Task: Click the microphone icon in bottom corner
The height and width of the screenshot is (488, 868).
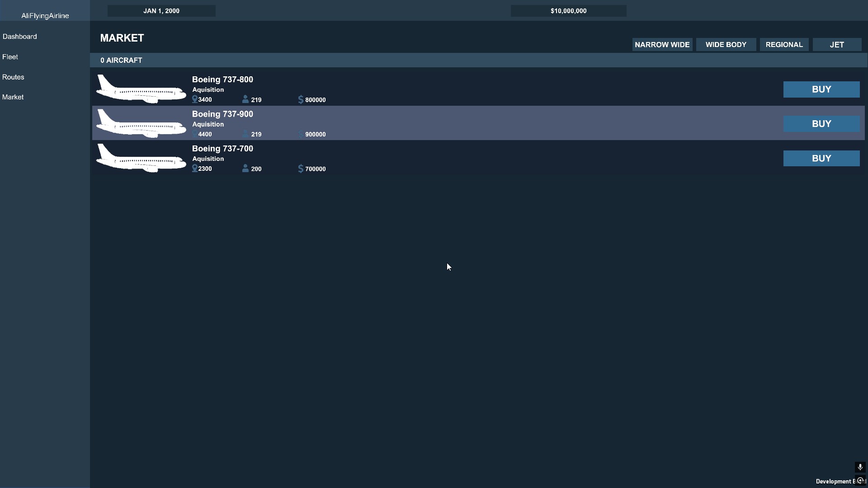Action: (x=860, y=467)
